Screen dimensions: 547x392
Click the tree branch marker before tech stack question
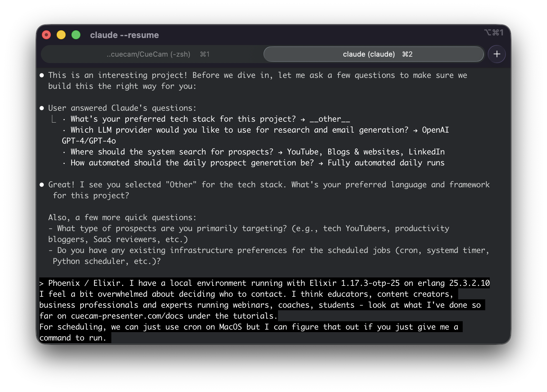(x=54, y=119)
